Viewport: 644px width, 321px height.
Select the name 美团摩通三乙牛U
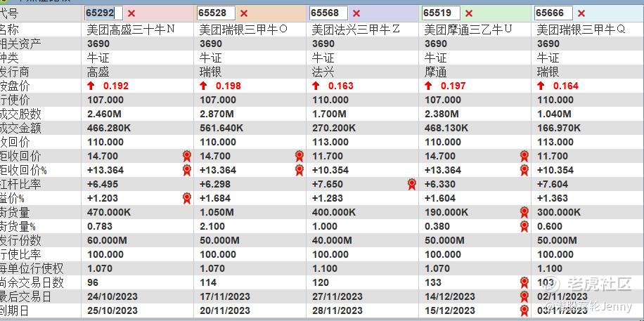click(x=469, y=30)
